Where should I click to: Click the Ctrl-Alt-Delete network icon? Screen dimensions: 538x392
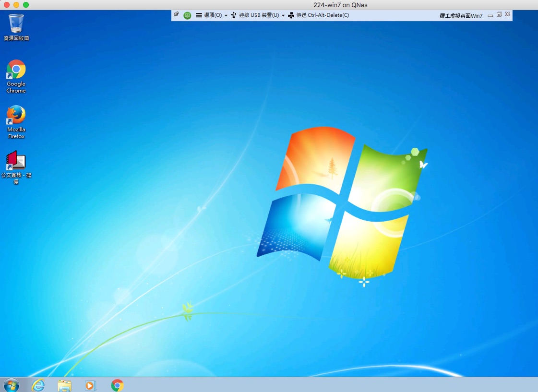pos(291,15)
